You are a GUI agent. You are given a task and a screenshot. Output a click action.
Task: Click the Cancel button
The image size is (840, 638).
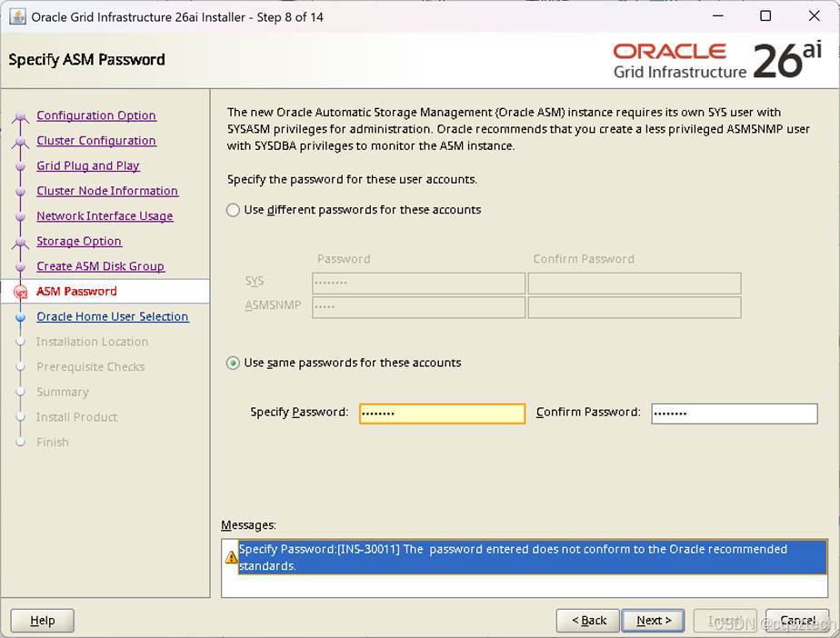pyautogui.click(x=797, y=621)
